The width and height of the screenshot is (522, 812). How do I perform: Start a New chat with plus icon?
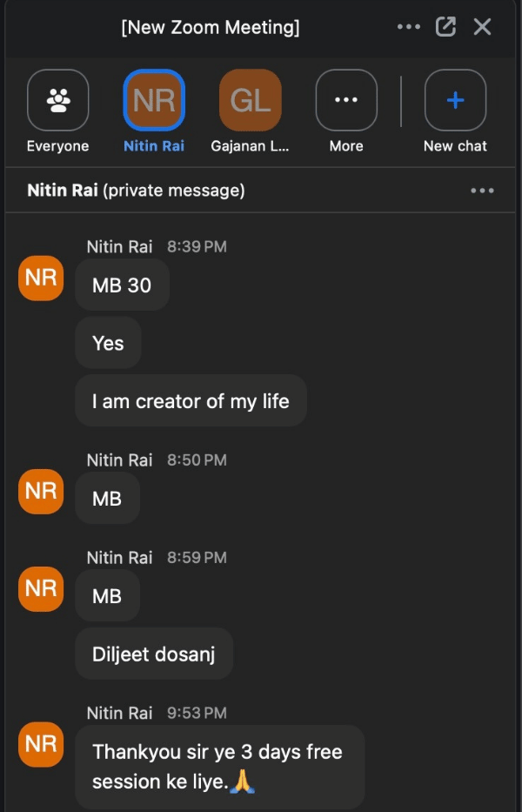455,100
